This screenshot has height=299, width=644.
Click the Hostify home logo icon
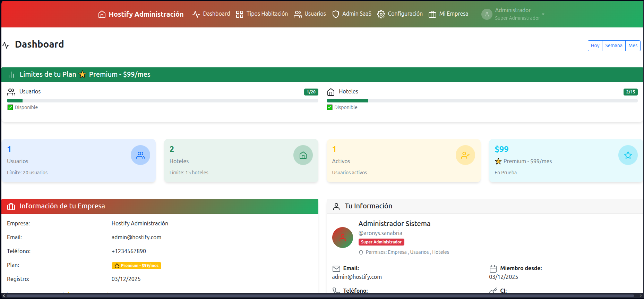pos(102,14)
